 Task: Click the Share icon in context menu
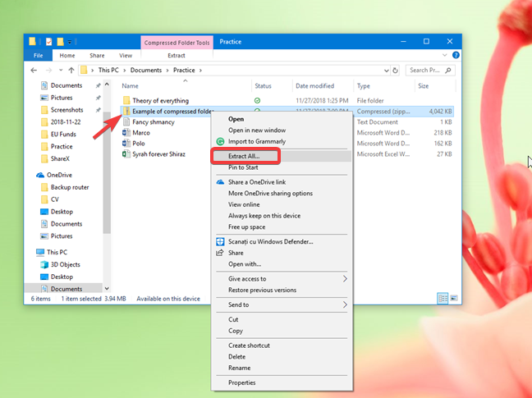(220, 253)
